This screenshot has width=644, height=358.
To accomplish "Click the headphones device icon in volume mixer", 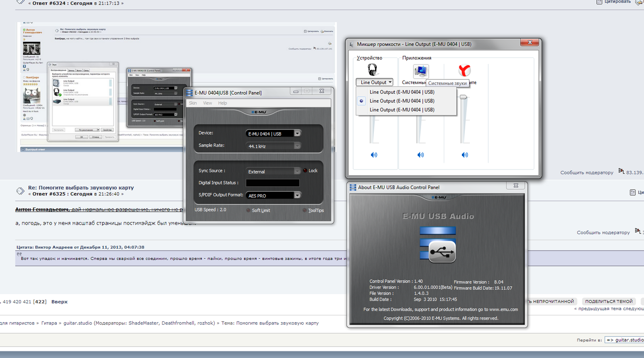I will pos(373,69).
